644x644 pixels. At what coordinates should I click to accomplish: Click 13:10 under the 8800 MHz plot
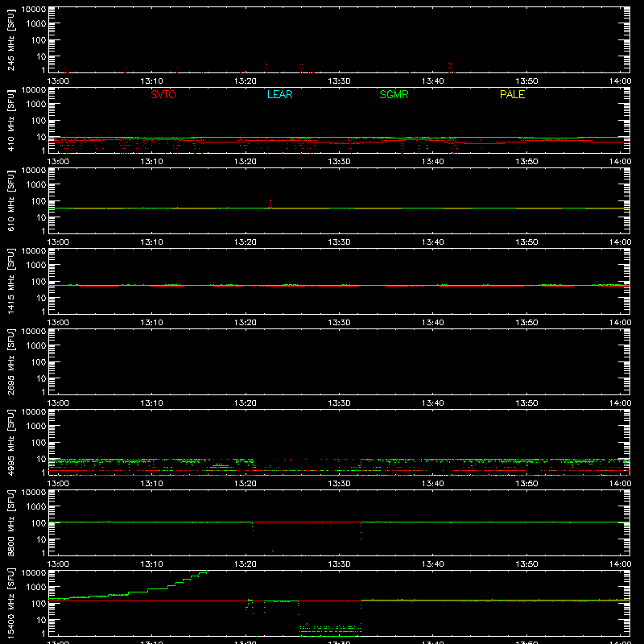151,564
